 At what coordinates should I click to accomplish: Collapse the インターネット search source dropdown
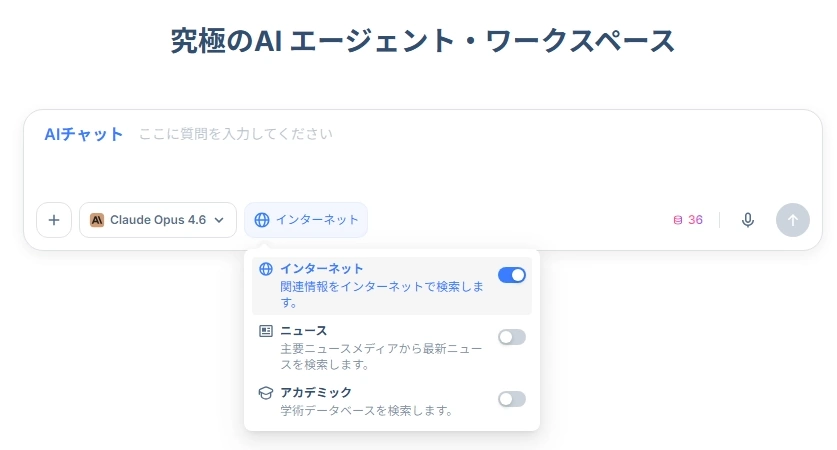click(306, 220)
